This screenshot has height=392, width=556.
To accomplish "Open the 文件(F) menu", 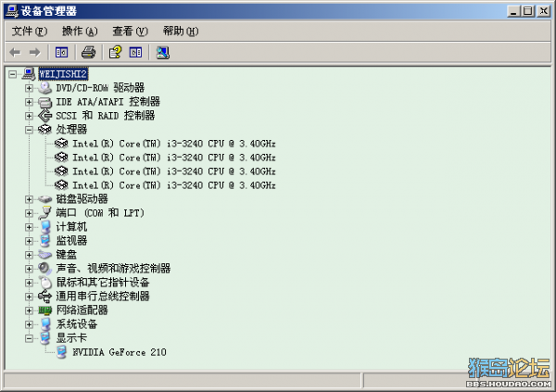I will 30,32.
